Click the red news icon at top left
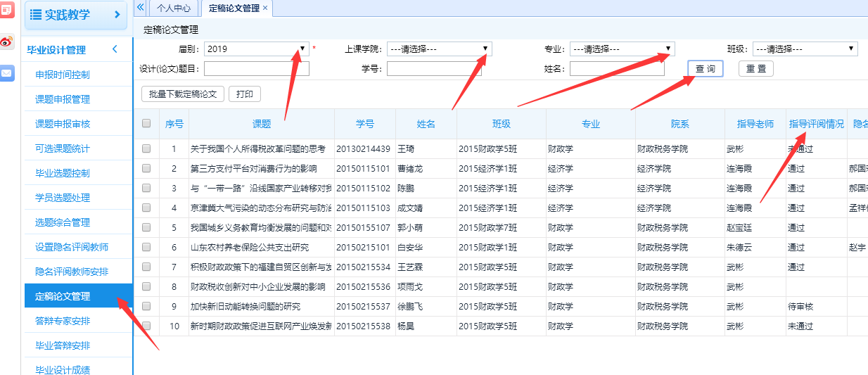This screenshot has width=868, height=375. click(x=7, y=10)
